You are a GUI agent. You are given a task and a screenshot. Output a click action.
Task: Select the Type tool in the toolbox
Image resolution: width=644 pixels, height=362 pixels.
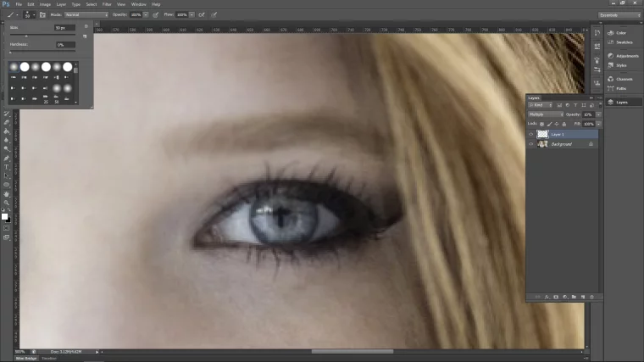[x=6, y=167]
